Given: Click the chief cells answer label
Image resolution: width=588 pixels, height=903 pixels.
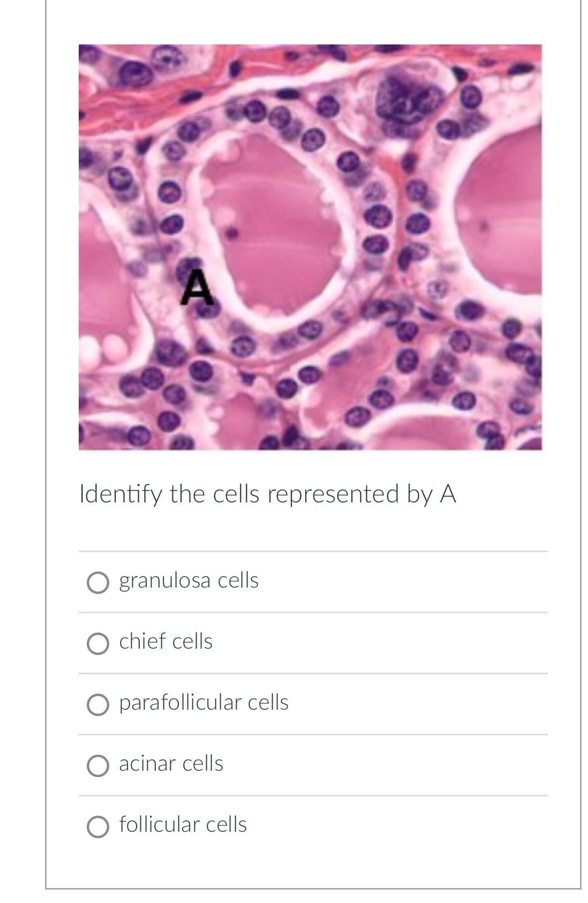Looking at the screenshot, I should point(165,641).
